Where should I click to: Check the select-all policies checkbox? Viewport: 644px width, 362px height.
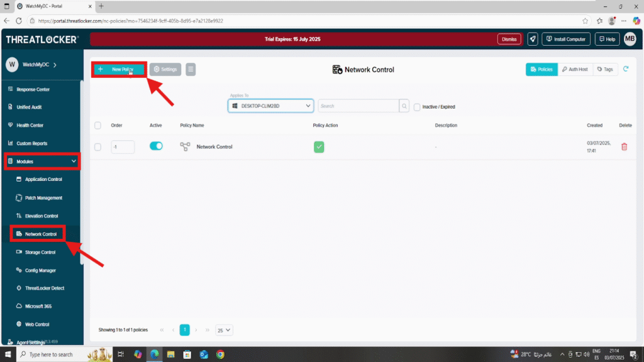pyautogui.click(x=97, y=125)
